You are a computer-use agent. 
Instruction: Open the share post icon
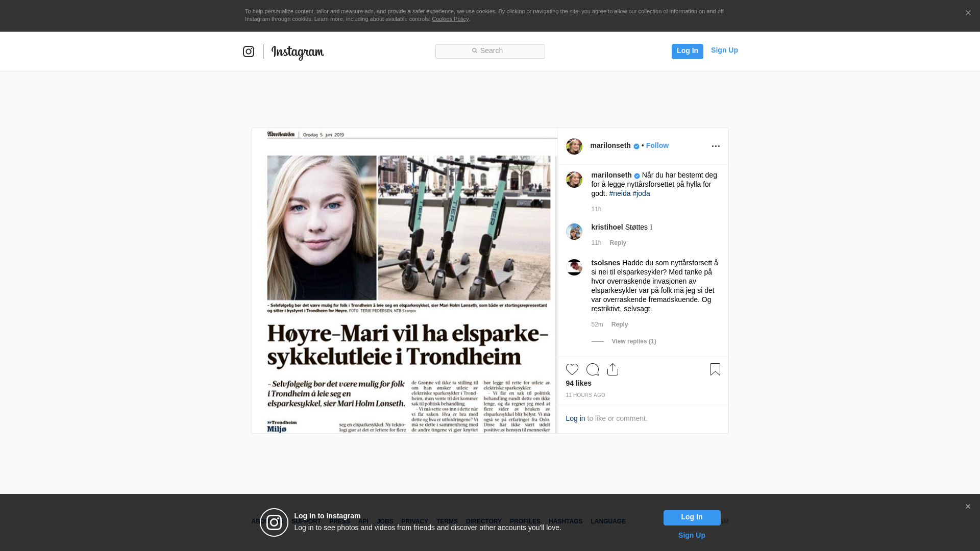(x=612, y=369)
